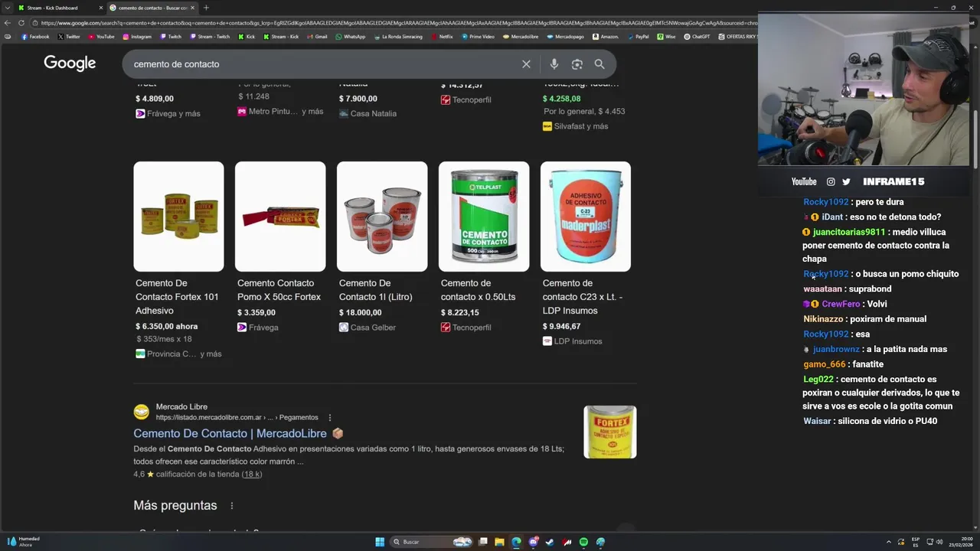Open Netflix bookmark
The width and height of the screenshot is (980, 551).
(442, 37)
